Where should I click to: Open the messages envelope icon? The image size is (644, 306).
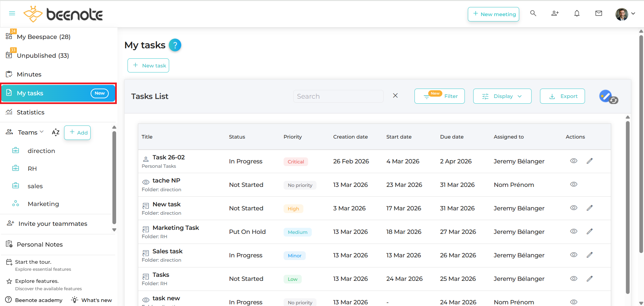click(x=599, y=13)
